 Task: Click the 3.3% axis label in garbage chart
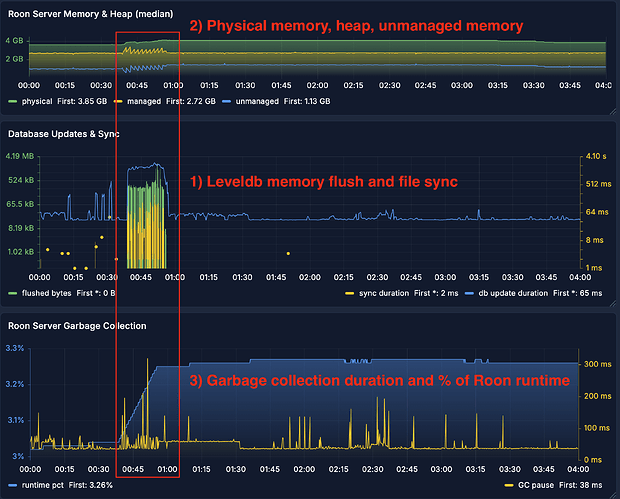point(15,348)
